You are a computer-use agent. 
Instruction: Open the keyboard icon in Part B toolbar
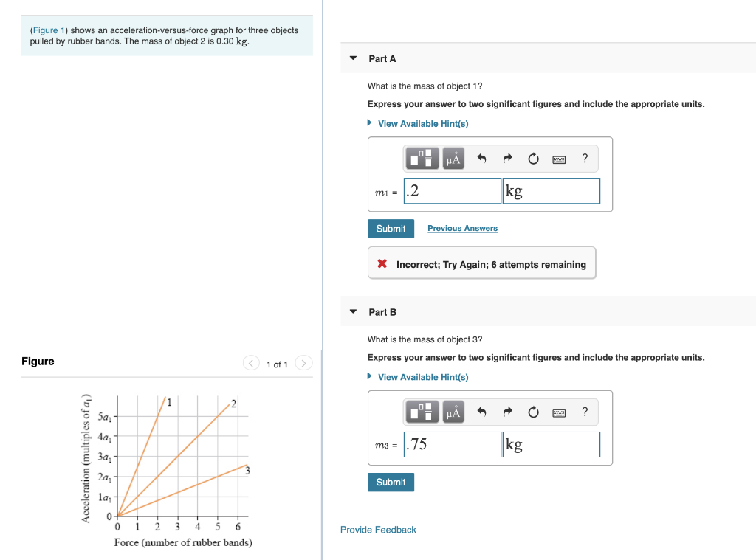559,412
